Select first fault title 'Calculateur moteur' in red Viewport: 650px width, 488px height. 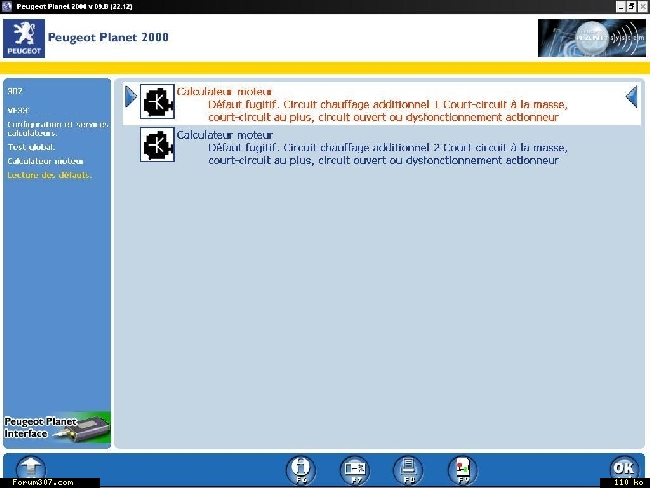point(224,91)
